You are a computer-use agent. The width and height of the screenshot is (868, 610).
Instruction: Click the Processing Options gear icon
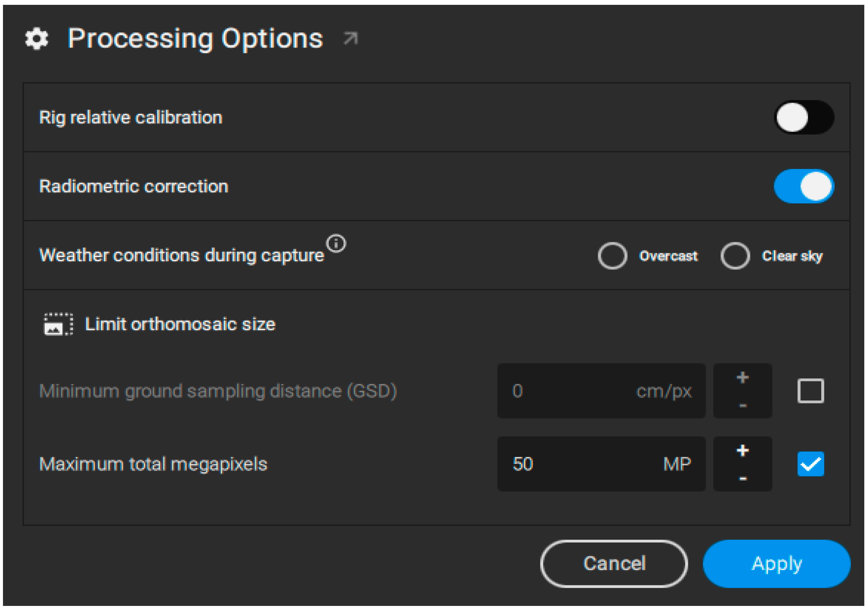coord(37,39)
